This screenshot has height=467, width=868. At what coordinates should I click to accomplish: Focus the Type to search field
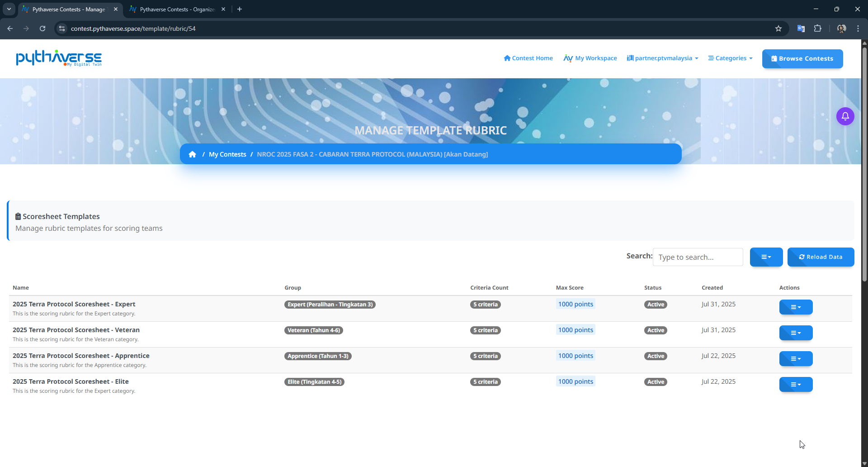(x=698, y=257)
